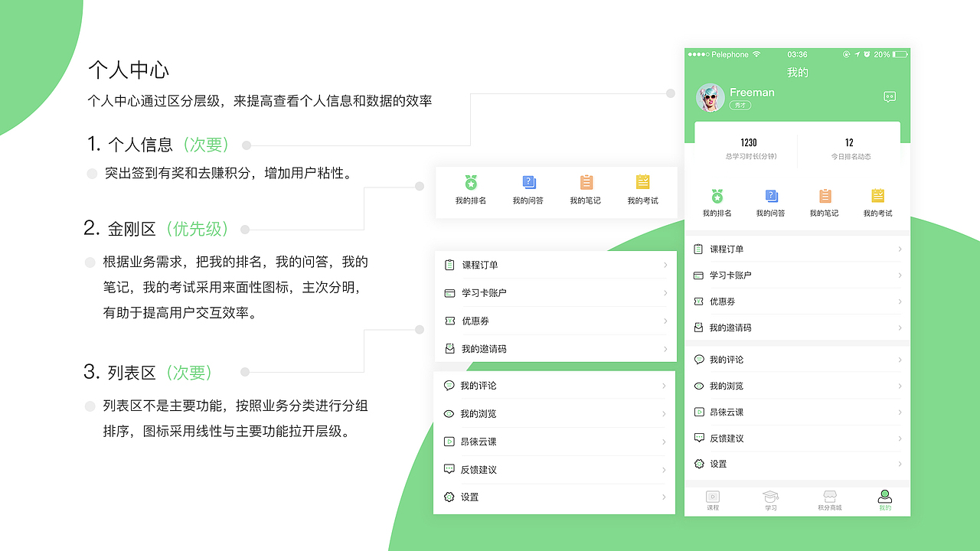980x551 pixels.
Task: Tap Freeman's profile avatar photo
Action: (710, 98)
